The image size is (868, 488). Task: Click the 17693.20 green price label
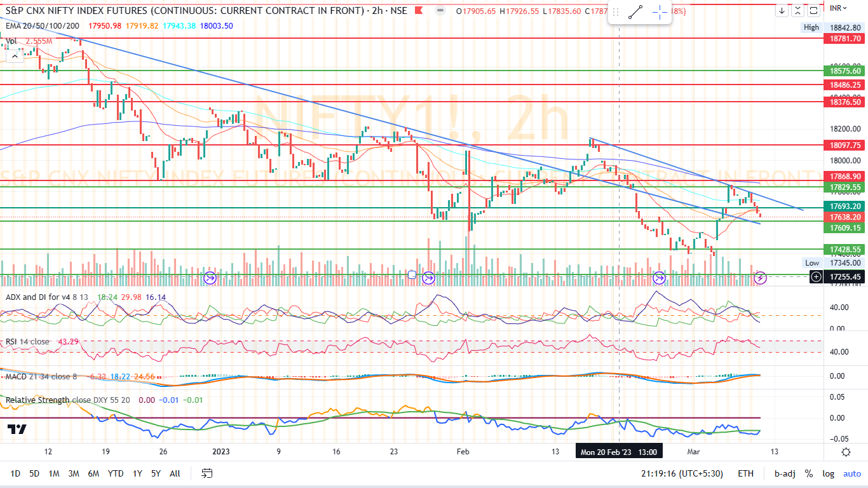point(843,206)
